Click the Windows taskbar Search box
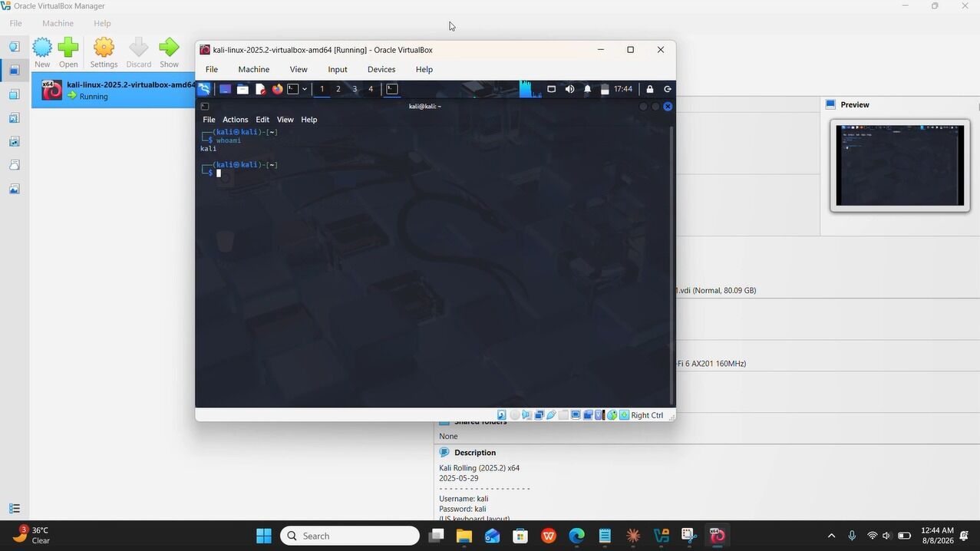The width and height of the screenshot is (980, 551). point(350,536)
